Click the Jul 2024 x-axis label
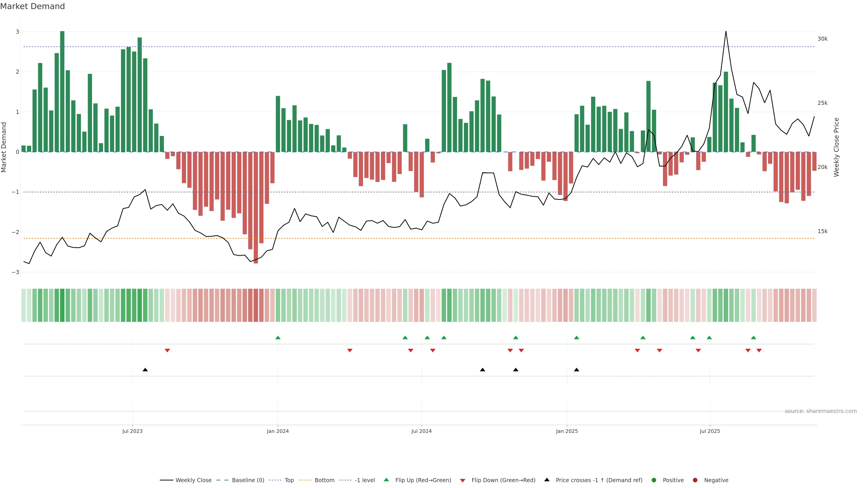The height and width of the screenshot is (488, 868). 421,431
